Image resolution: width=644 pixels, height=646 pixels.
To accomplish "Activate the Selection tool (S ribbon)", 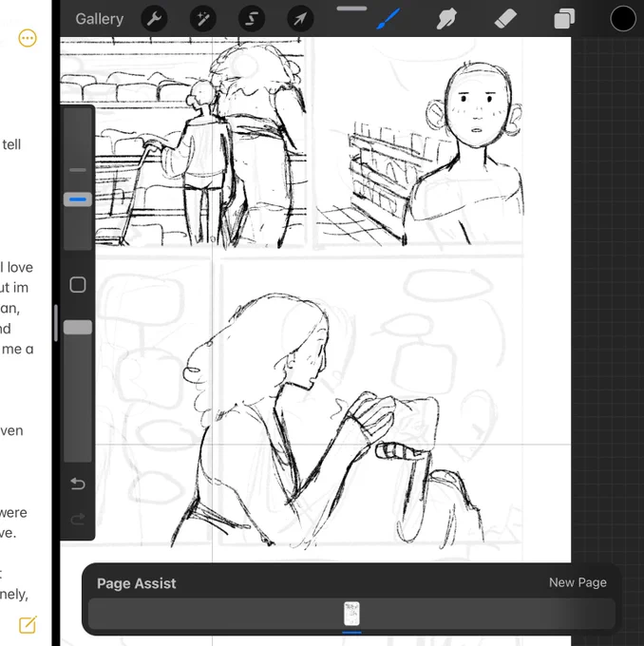I will tap(252, 19).
